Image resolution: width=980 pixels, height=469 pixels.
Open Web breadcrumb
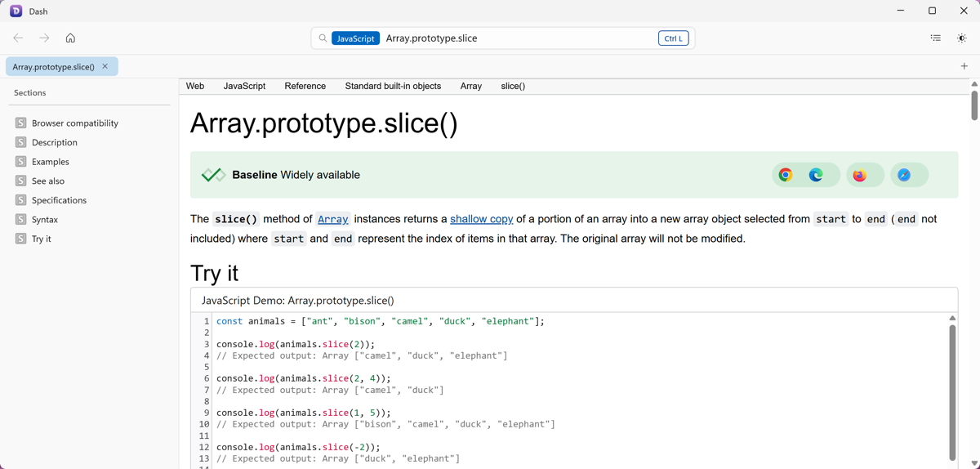coord(195,86)
